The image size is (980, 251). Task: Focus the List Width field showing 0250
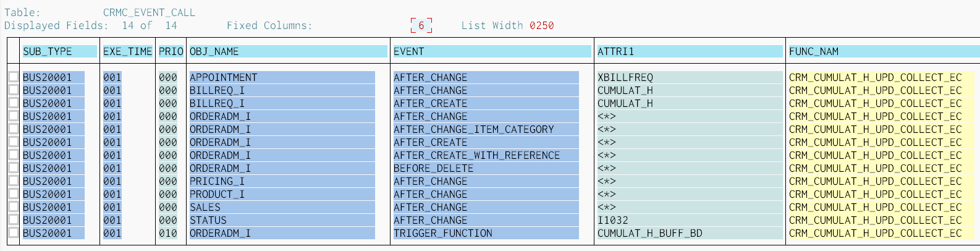pyautogui.click(x=541, y=25)
